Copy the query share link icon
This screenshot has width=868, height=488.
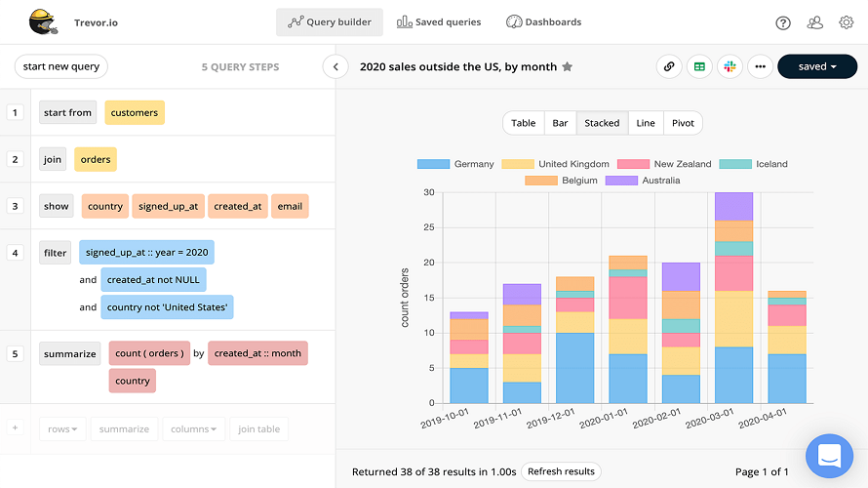pyautogui.click(x=668, y=66)
